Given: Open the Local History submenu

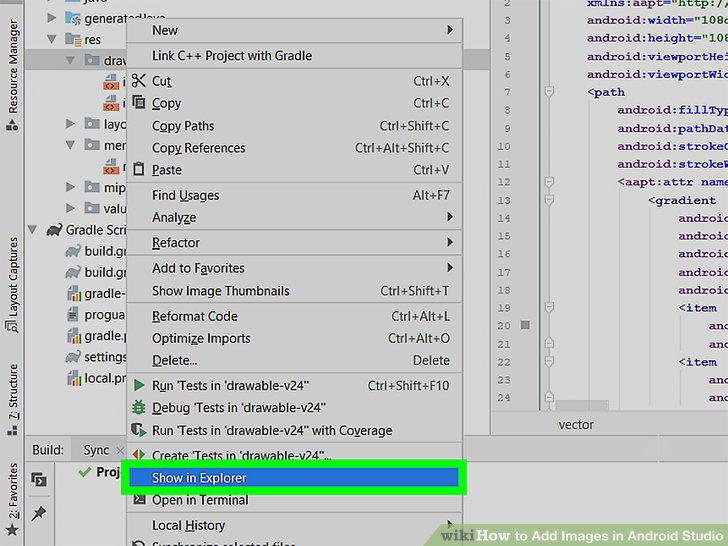Looking at the screenshot, I should 293,525.
